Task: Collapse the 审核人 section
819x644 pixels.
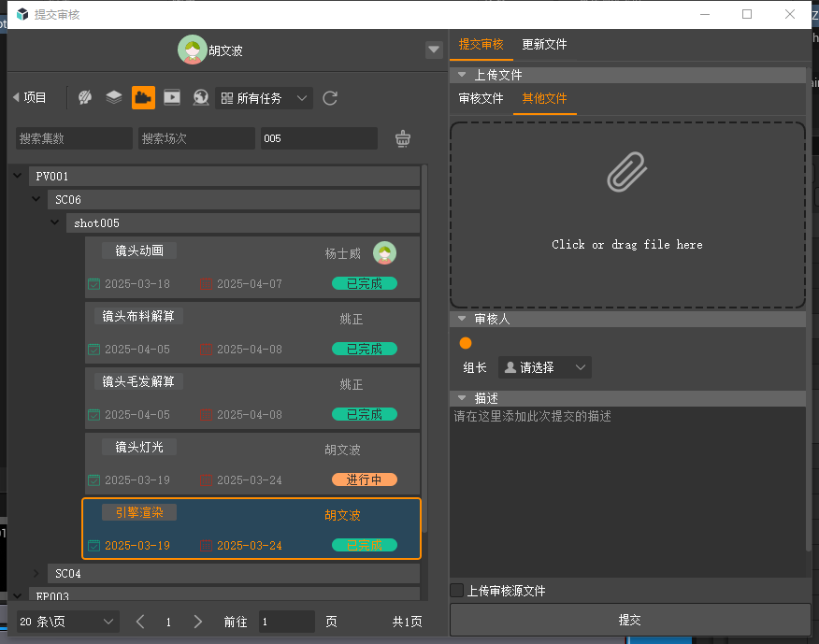Action: click(462, 319)
